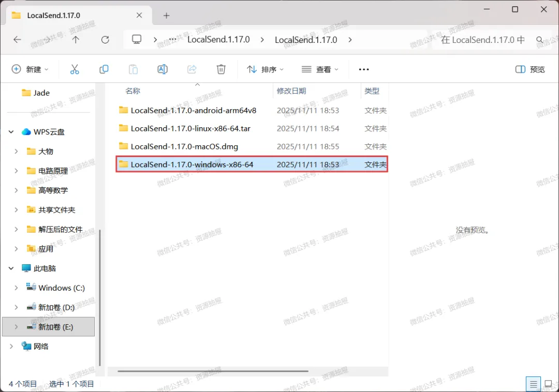The image size is (559, 392).
Task: Select LocalSend-1.17.0-android-arm64v8 folder
Action: (252, 110)
